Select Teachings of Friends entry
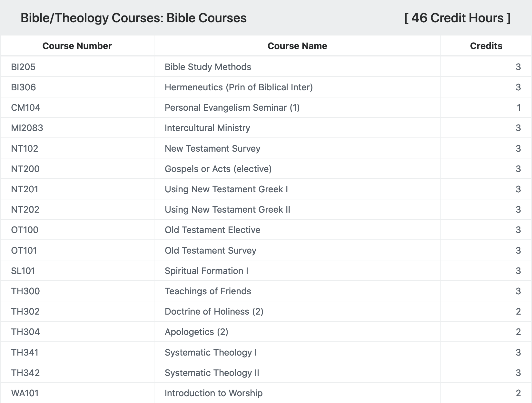The height and width of the screenshot is (403, 532). coord(208,291)
